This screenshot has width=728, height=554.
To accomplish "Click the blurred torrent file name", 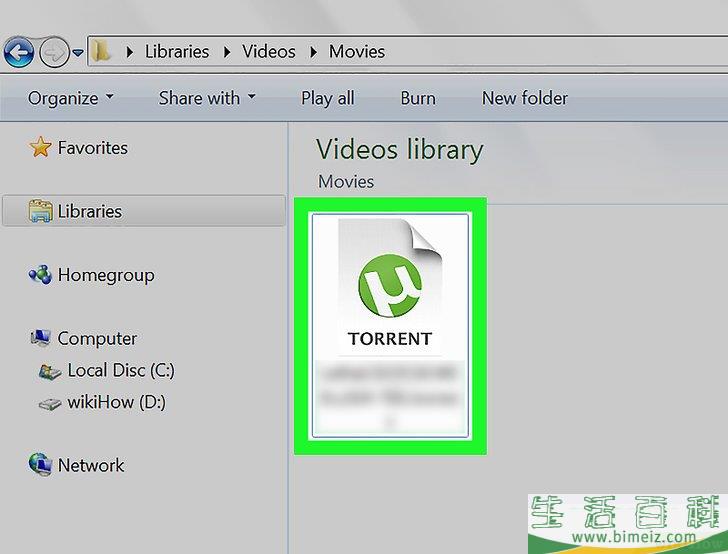I will point(390,398).
